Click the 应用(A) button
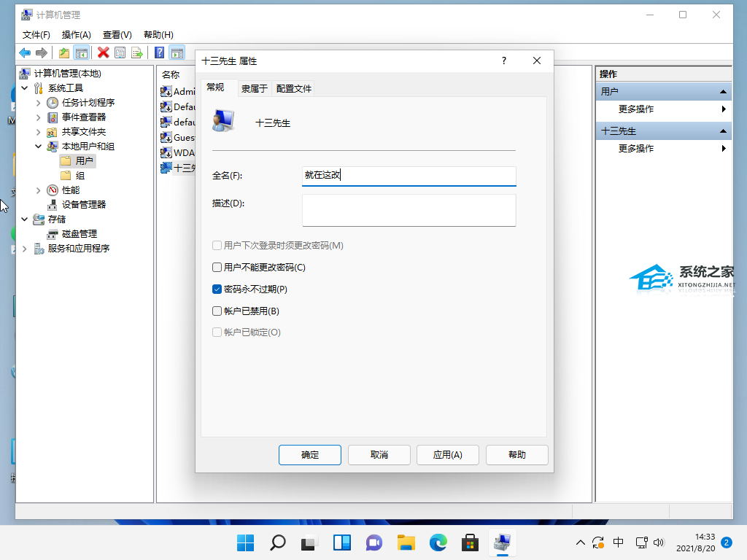The width and height of the screenshot is (747, 560). [447, 454]
